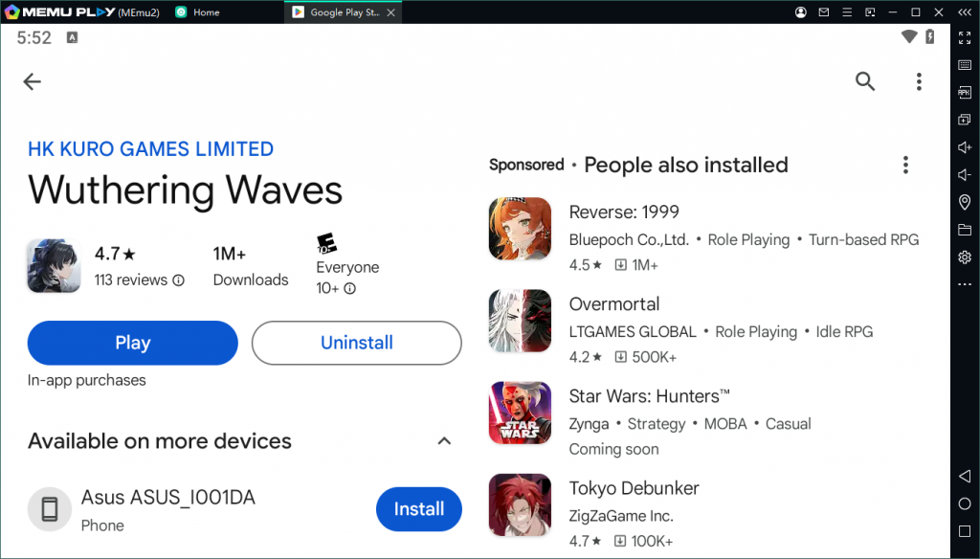Image resolution: width=980 pixels, height=559 pixels.
Task: Open the Play Store search
Action: [x=865, y=81]
